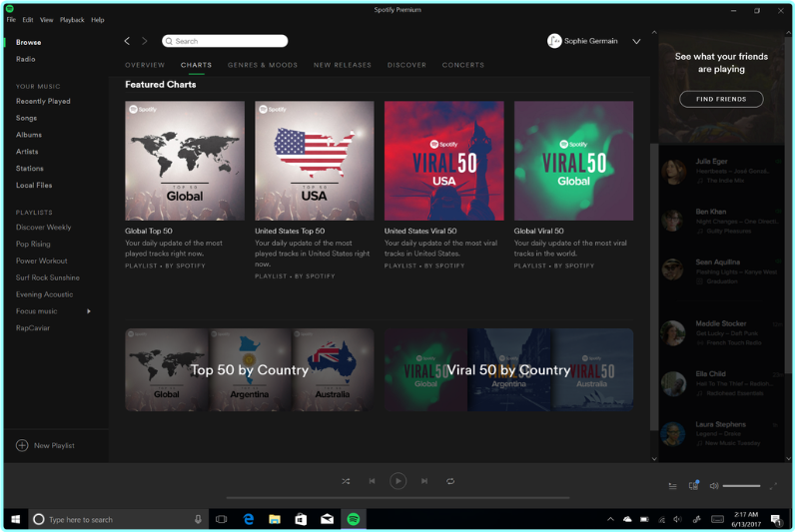The image size is (795, 532).
Task: Skip to the next track
Action: tap(424, 481)
